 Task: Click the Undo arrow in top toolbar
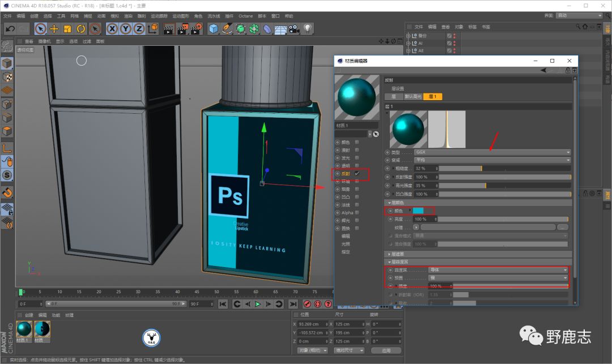(10, 28)
